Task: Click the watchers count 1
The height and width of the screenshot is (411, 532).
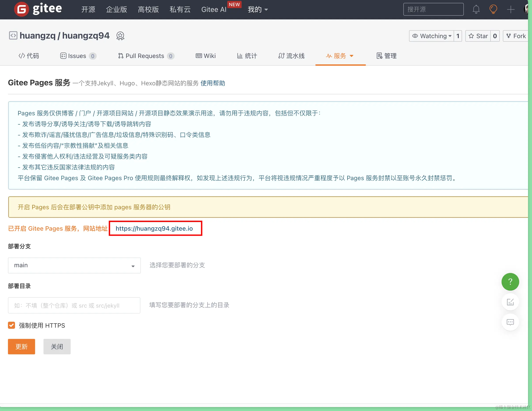Action: (458, 36)
